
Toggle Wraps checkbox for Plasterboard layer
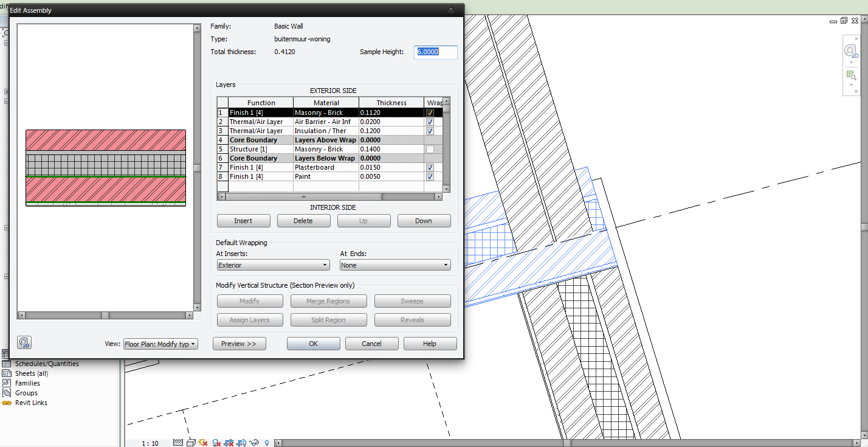point(430,167)
